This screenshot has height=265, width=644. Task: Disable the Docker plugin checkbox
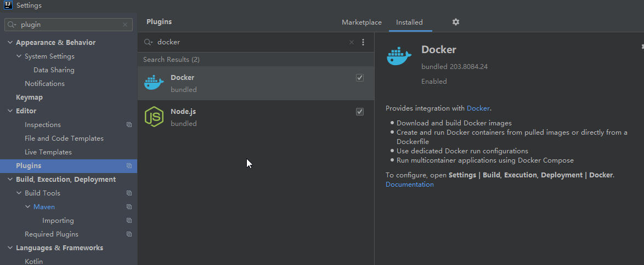[360, 78]
